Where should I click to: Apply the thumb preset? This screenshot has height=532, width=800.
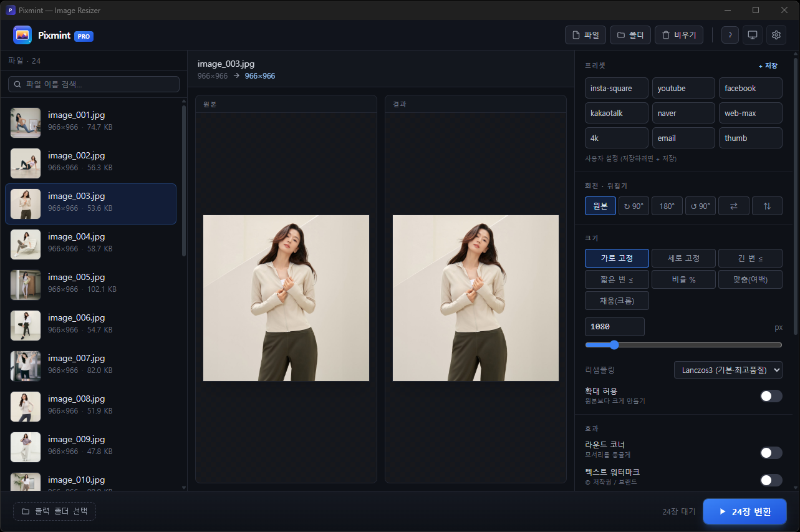coord(751,138)
